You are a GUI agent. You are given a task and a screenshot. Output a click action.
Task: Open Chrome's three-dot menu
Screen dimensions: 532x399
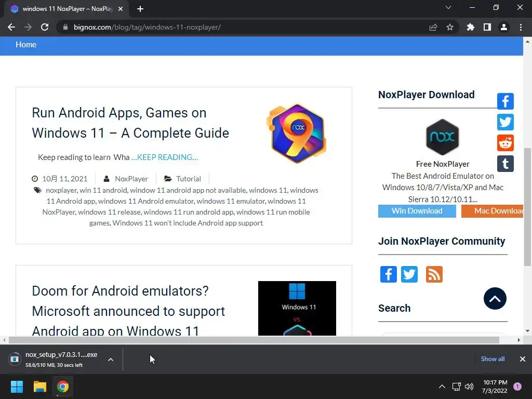(521, 27)
